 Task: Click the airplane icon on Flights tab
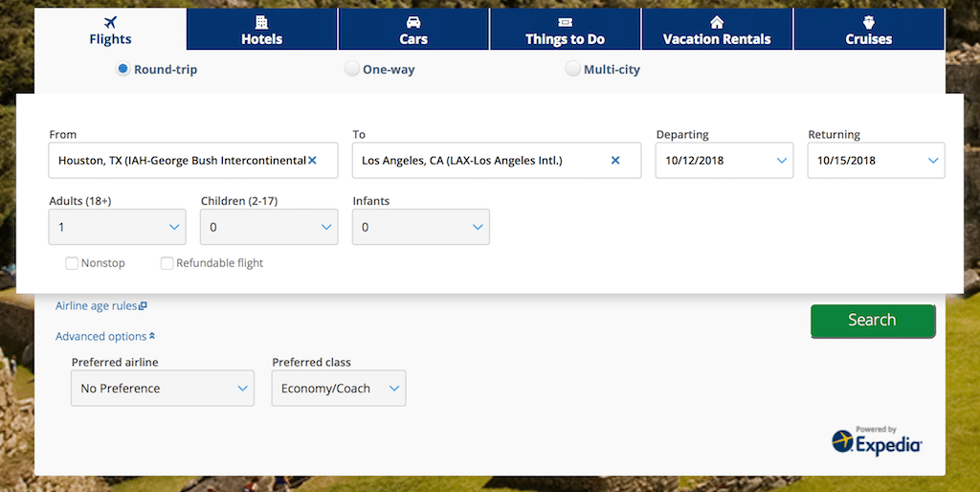pos(110,22)
